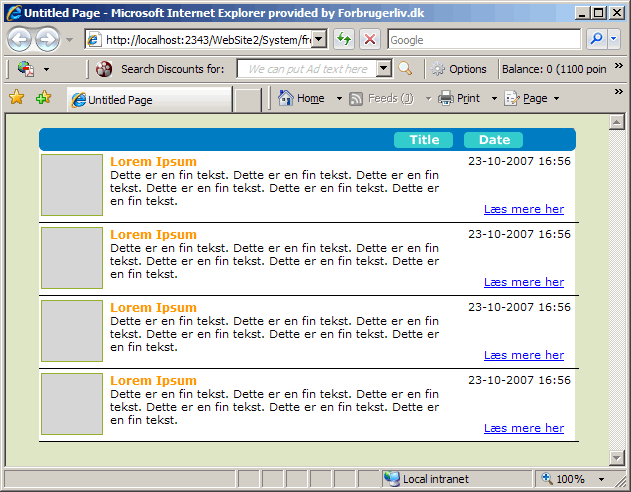631x492 pixels.
Task: Sort list by the Title button
Action: (423, 140)
